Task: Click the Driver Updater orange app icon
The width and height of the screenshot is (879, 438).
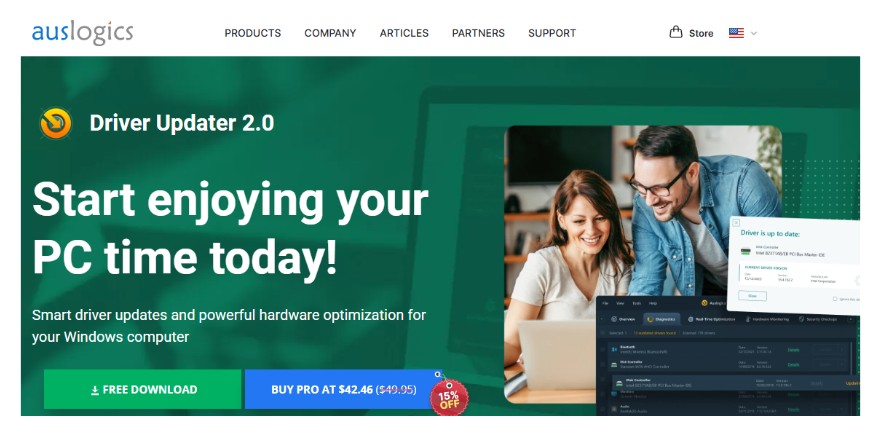Action: tap(56, 123)
